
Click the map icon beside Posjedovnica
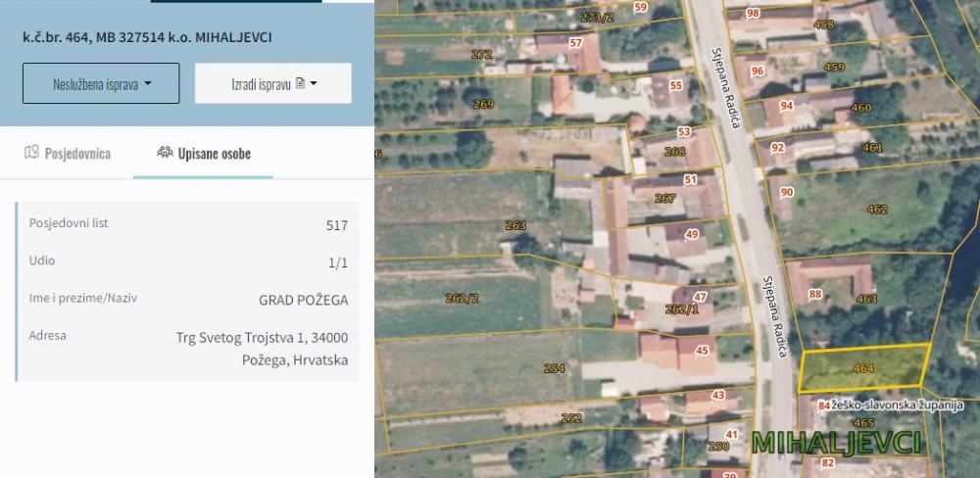[31, 153]
